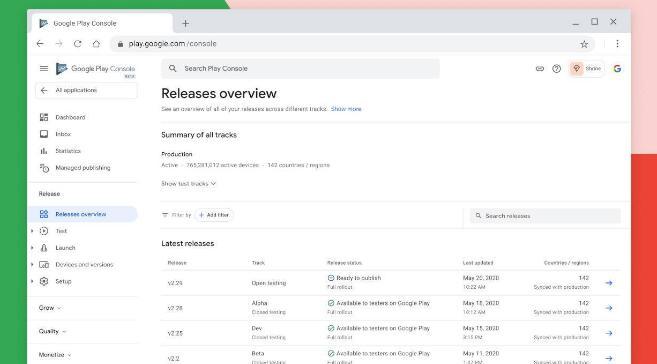This screenshot has height=364, width=657.
Task: Click the Google account G avatar
Action: click(x=617, y=69)
